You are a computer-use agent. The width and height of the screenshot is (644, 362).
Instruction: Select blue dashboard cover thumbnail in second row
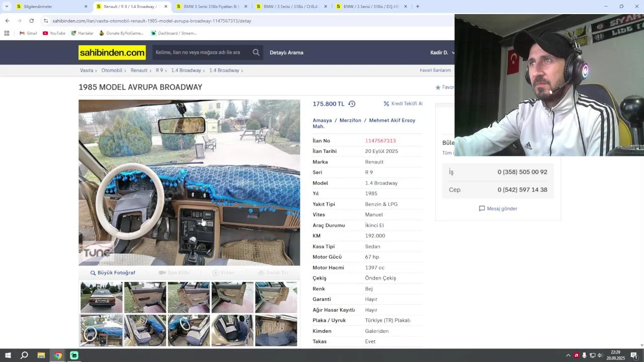(x=101, y=330)
